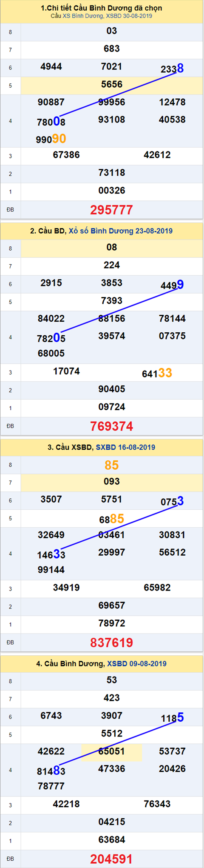Click number 14633
204x868 pixels.
[51, 554]
